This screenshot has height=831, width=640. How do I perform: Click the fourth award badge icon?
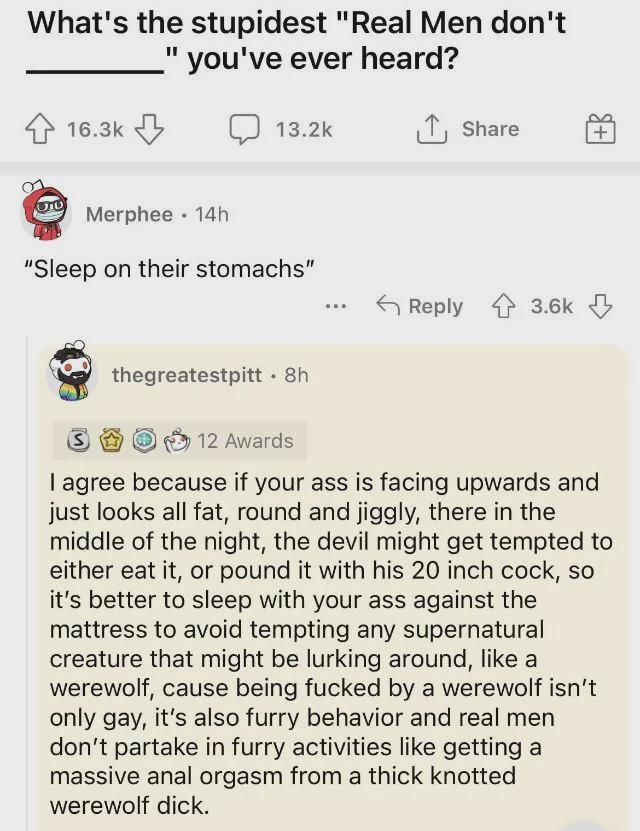coord(176,441)
